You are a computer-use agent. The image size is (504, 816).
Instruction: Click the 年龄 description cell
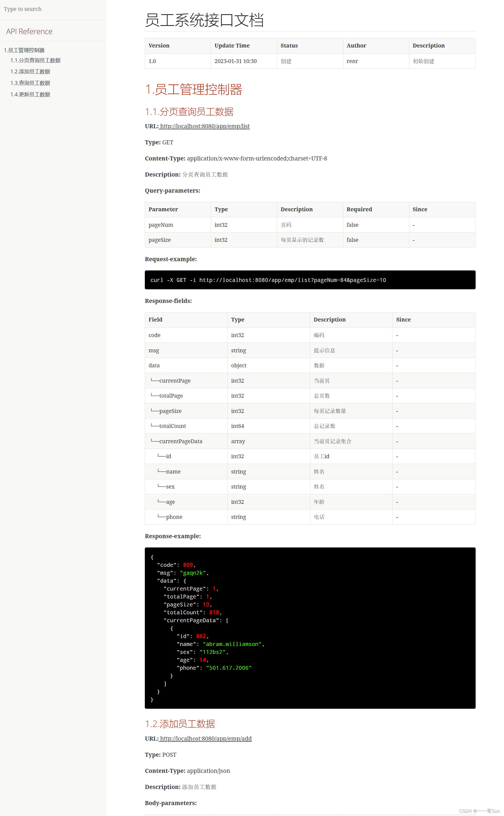click(351, 502)
